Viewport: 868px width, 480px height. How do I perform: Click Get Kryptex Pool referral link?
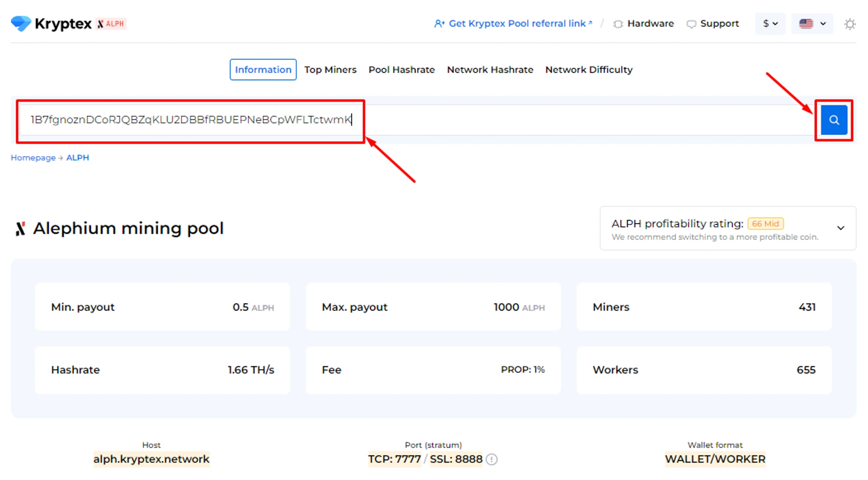(517, 24)
